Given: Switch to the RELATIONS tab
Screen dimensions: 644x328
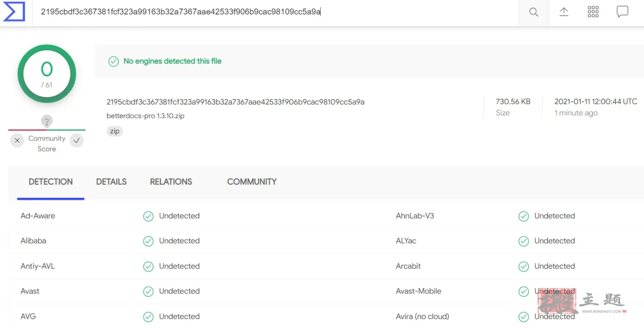Looking at the screenshot, I should click(171, 182).
